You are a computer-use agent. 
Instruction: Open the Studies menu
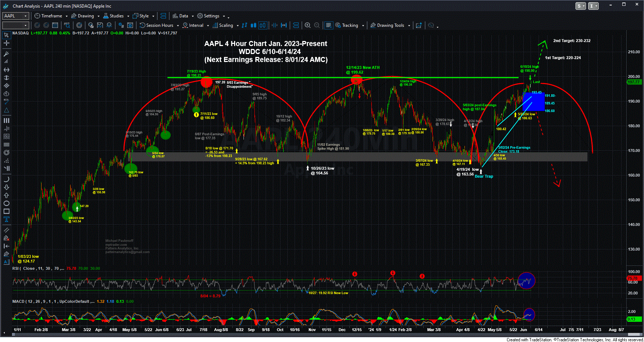point(113,16)
